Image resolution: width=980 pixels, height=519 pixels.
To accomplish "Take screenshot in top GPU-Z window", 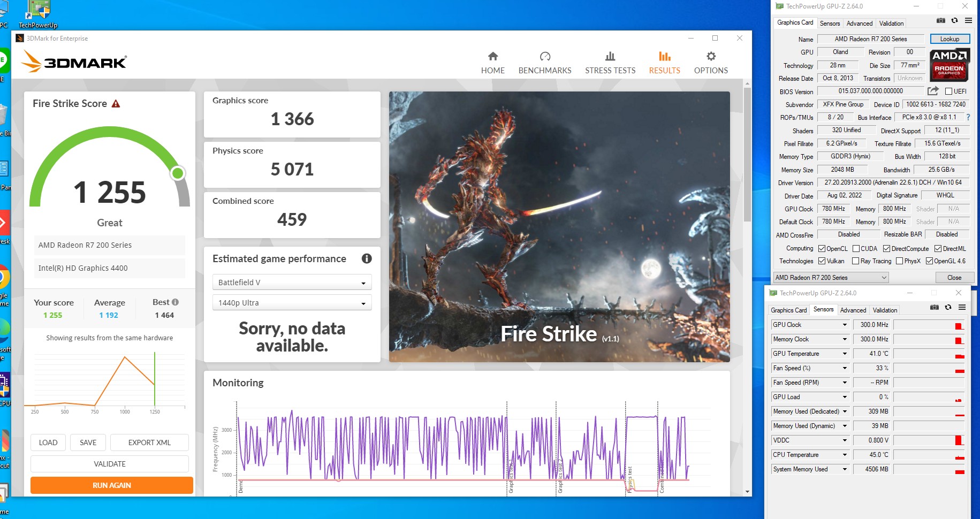I will click(940, 21).
